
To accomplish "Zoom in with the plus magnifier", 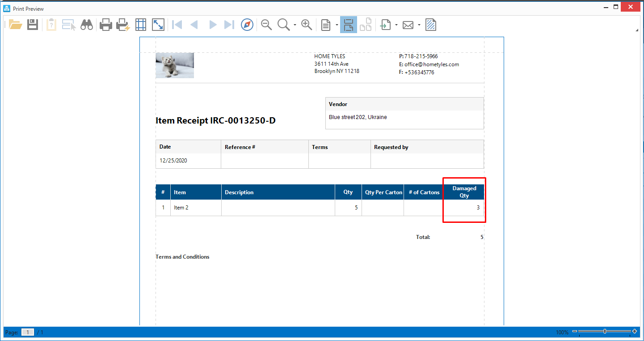I will (307, 25).
